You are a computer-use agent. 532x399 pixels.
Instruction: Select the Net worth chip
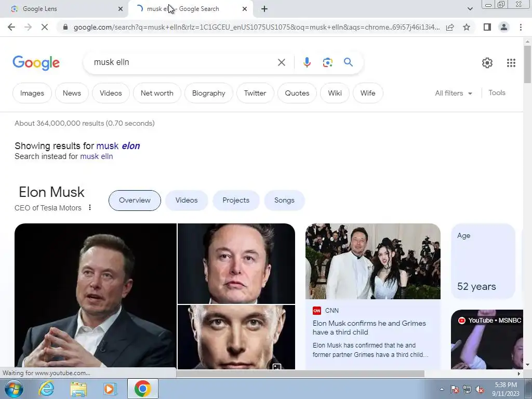coord(157,93)
